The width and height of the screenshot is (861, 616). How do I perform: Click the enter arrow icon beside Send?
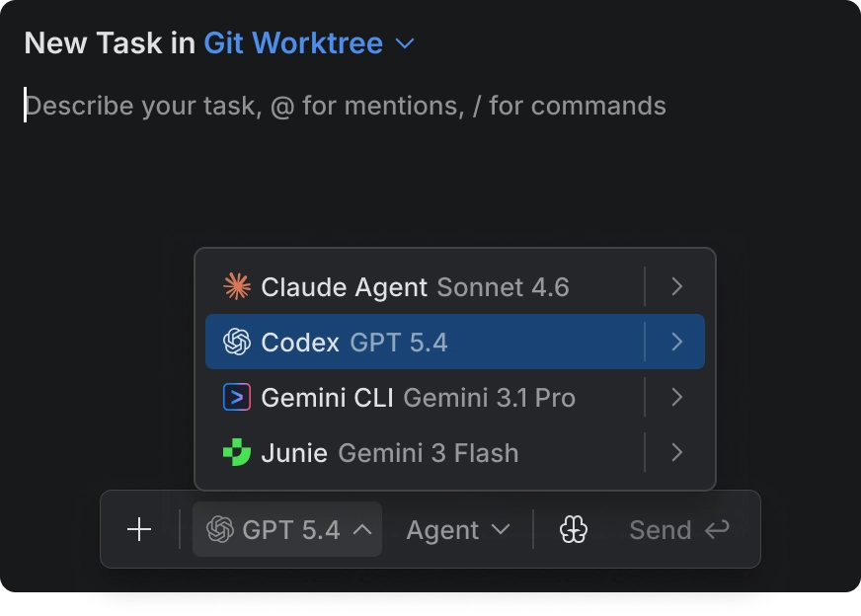tap(717, 530)
